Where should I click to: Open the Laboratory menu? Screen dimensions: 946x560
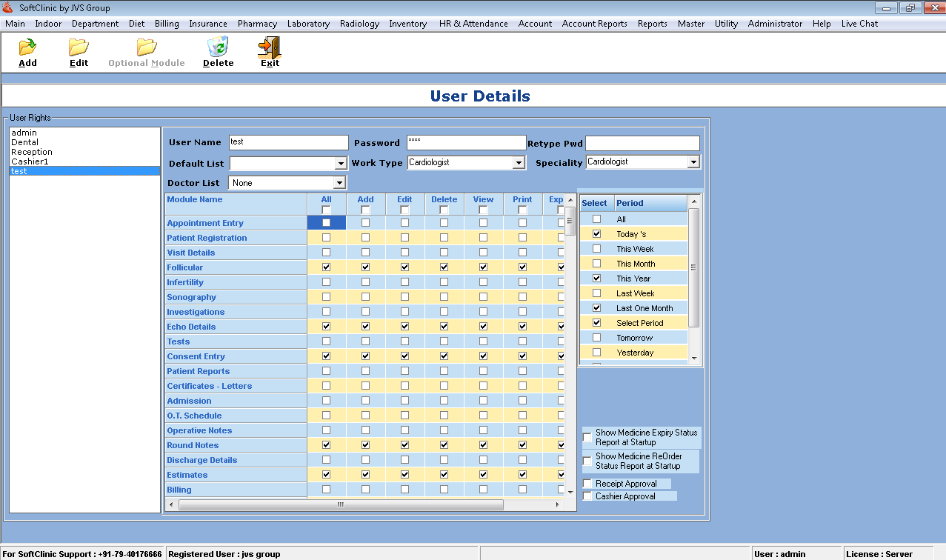[x=308, y=24]
